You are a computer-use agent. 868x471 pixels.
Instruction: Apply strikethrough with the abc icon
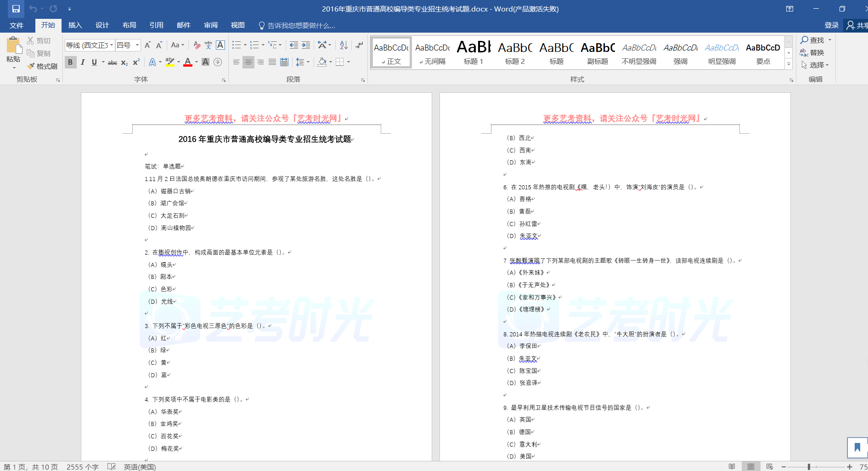coord(112,62)
